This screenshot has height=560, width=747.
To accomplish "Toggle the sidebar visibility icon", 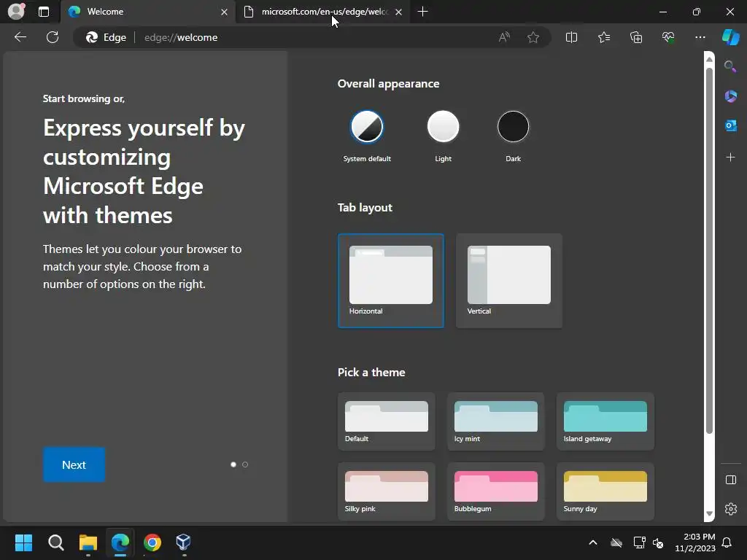I will 730,480.
